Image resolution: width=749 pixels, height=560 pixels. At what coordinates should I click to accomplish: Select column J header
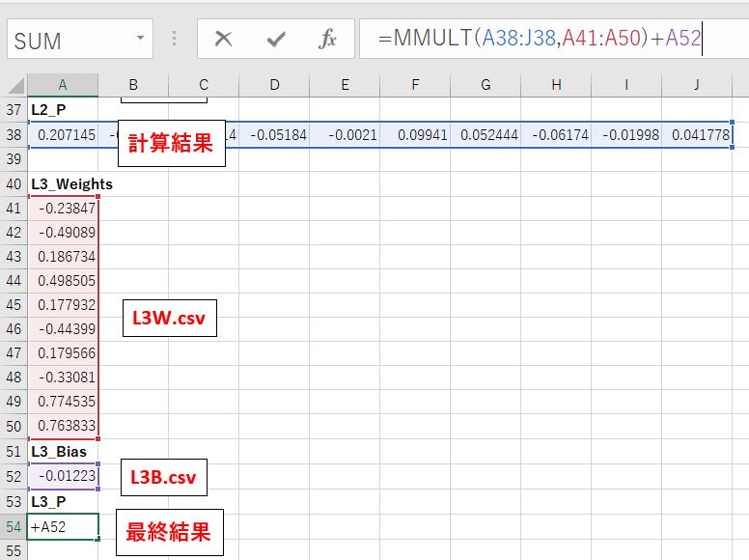point(697,85)
